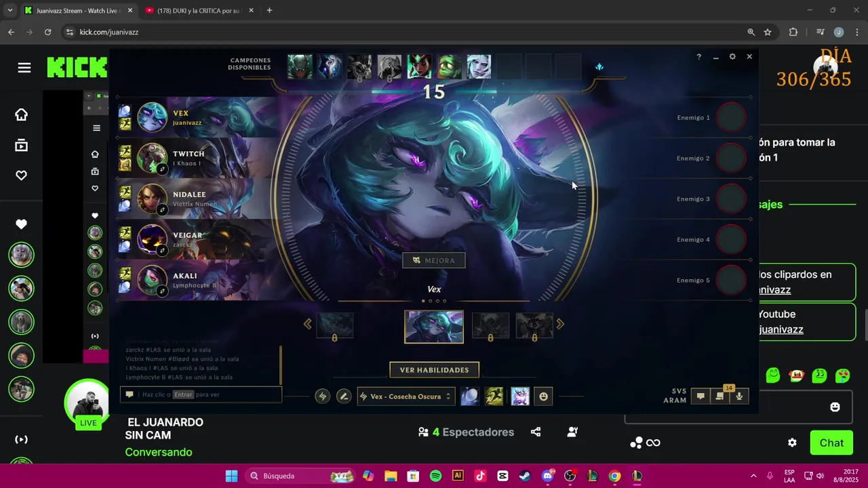Open the Conversando category link
The height and width of the screenshot is (488, 868).
[159, 452]
